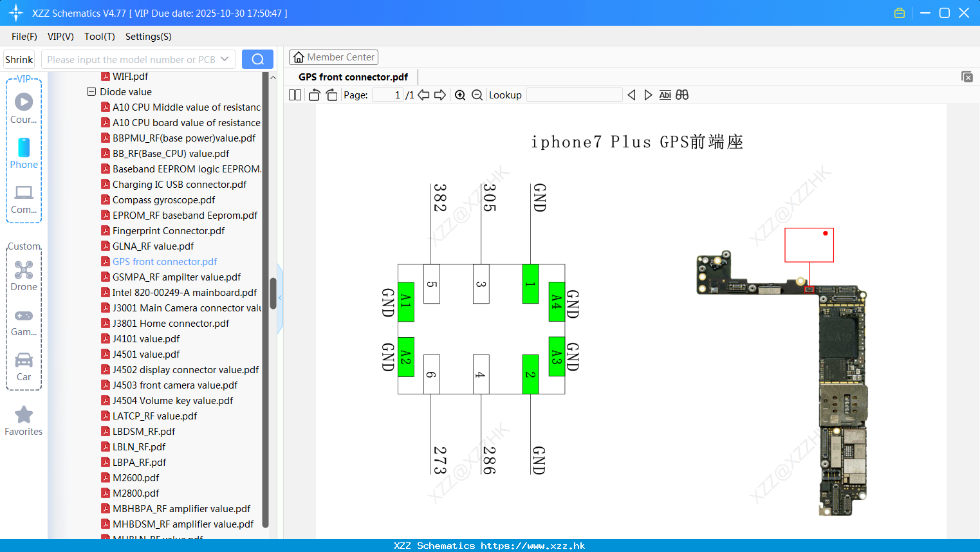This screenshot has width=980, height=552.
Task: Open the Member Center button
Action: pyautogui.click(x=333, y=57)
